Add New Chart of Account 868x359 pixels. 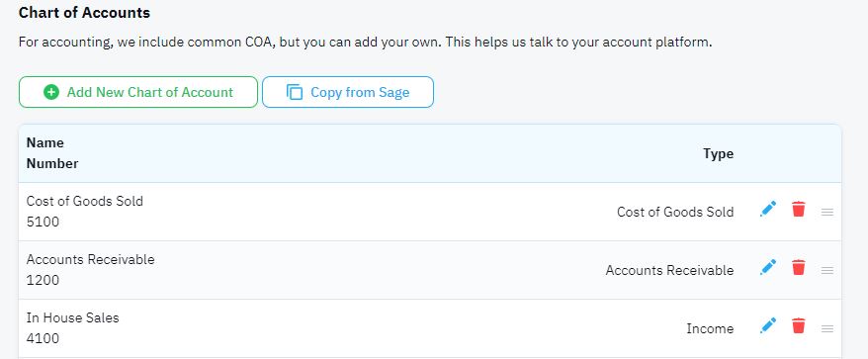138,92
